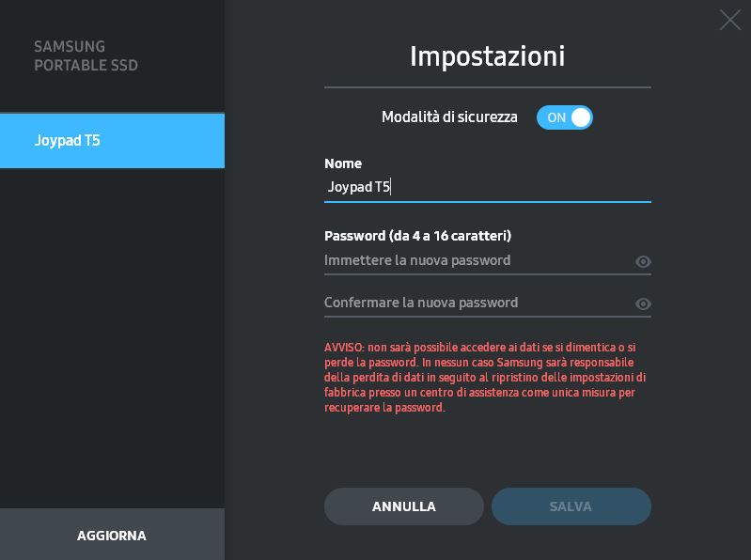Click the Impostazioni heading
751x560 pixels.
487,56
